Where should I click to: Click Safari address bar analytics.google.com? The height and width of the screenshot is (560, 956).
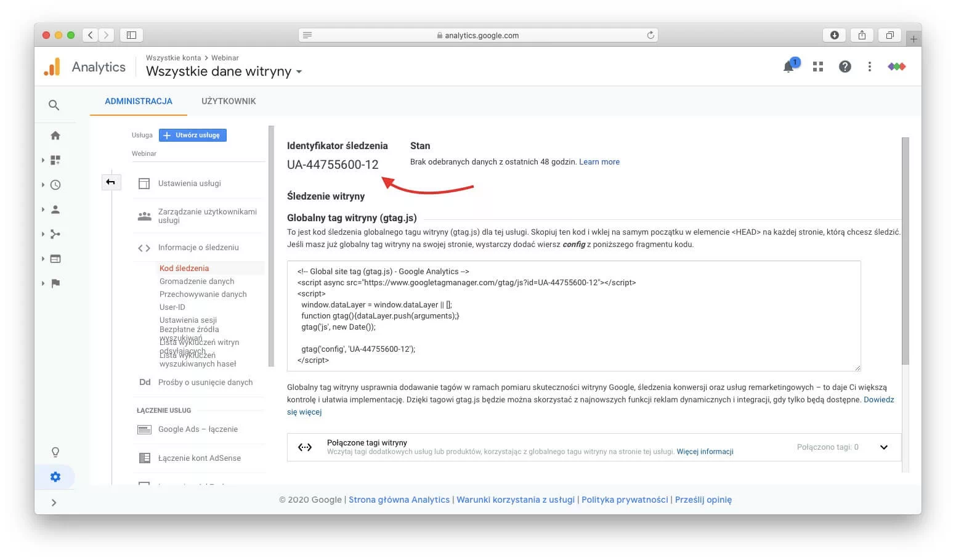point(478,35)
